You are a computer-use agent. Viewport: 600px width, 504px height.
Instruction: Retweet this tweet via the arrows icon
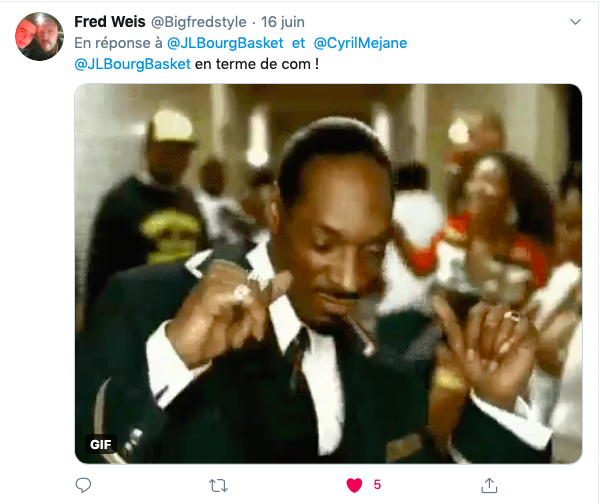click(218, 485)
